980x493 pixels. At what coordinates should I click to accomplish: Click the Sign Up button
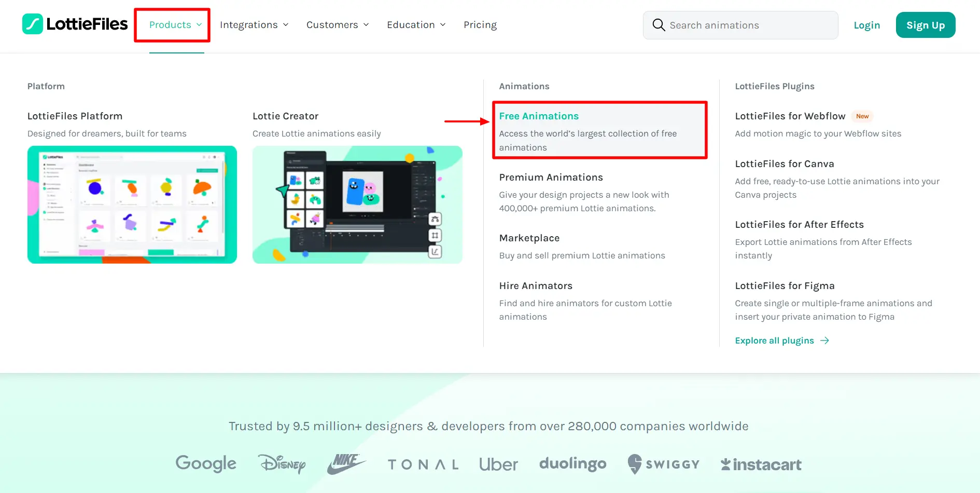(926, 25)
